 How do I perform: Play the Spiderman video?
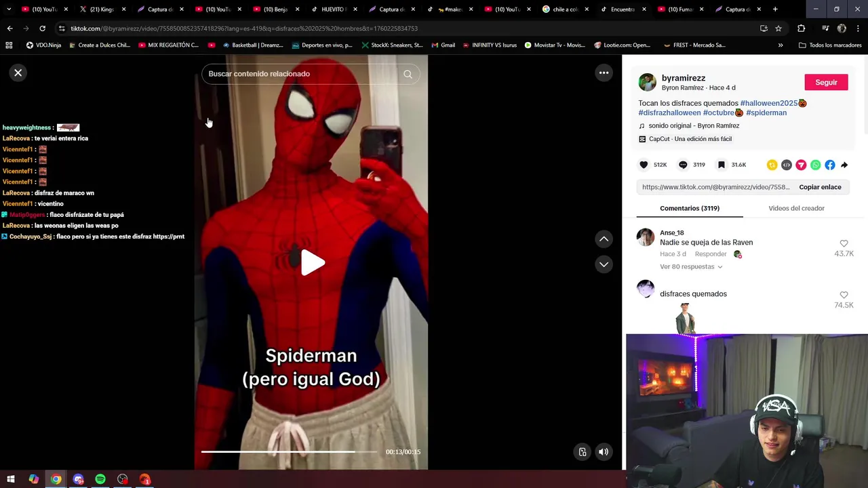point(312,263)
